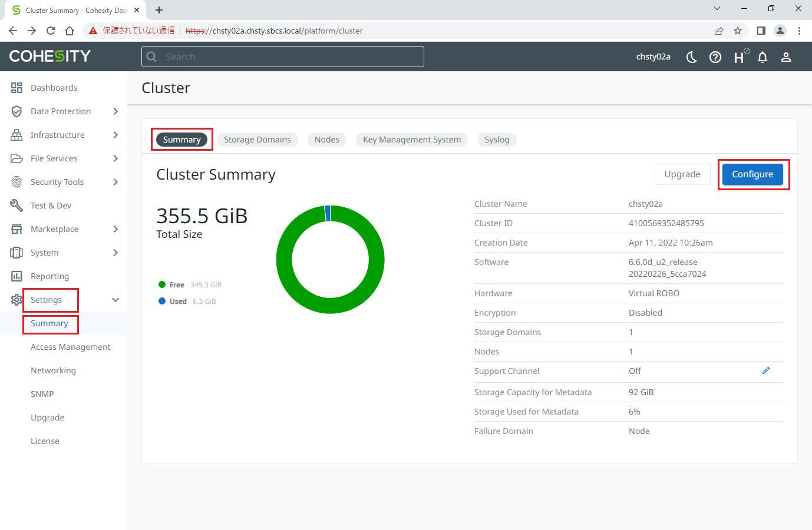Click the Security Tools fingerprint icon

[x=16, y=182]
